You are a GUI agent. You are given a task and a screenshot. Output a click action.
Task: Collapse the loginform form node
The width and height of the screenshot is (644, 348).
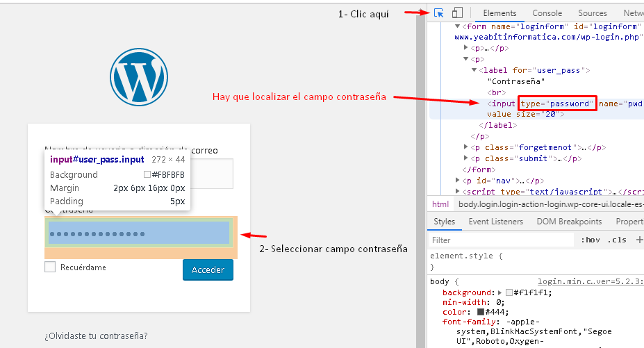[457, 26]
